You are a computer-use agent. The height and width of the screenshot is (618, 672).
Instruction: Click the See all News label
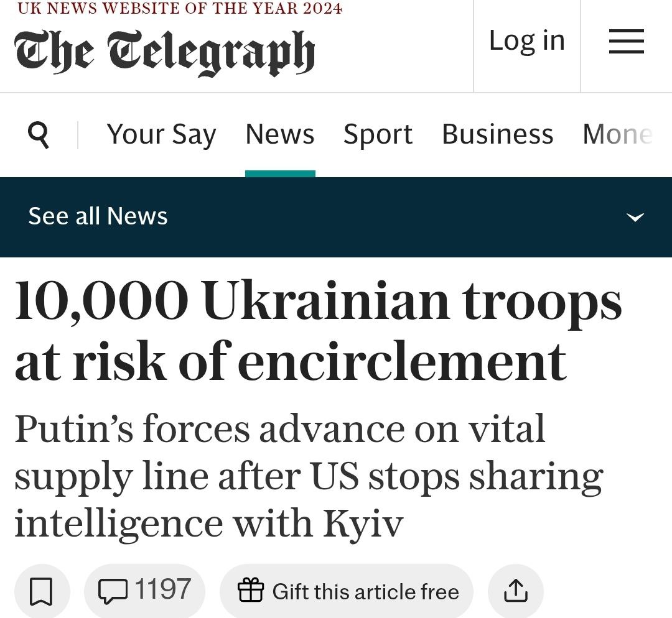[98, 216]
